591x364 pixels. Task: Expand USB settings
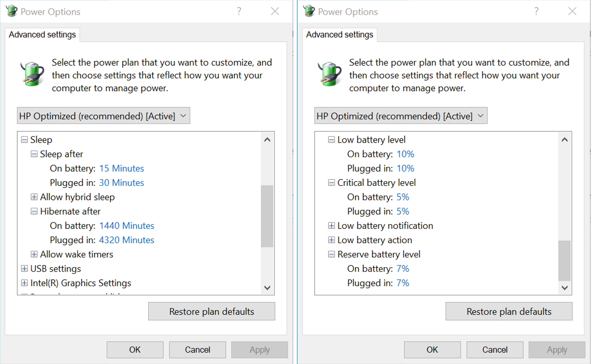[x=24, y=268]
